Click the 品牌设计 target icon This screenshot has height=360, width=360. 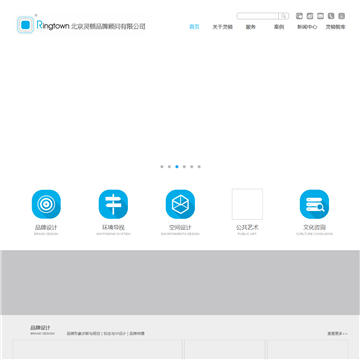coord(46,204)
